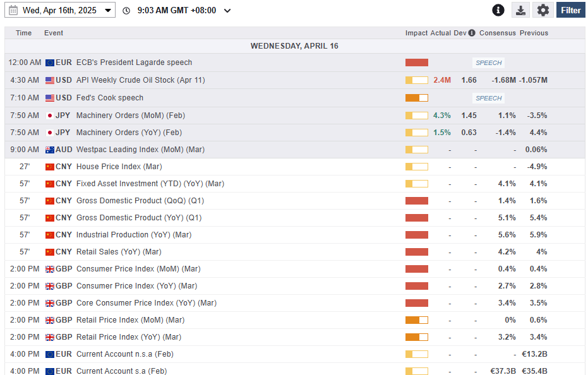
Task: Click the download calendar icon
Action: click(520, 10)
